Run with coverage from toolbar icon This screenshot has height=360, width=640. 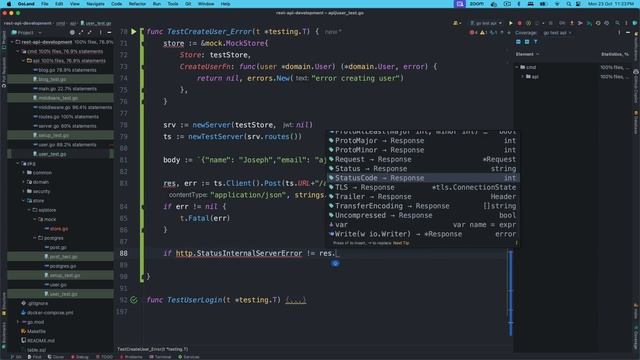(x=529, y=23)
